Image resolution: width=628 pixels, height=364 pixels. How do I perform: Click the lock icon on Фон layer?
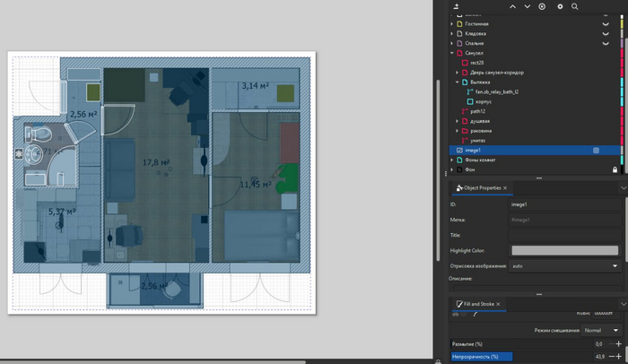[x=615, y=169]
